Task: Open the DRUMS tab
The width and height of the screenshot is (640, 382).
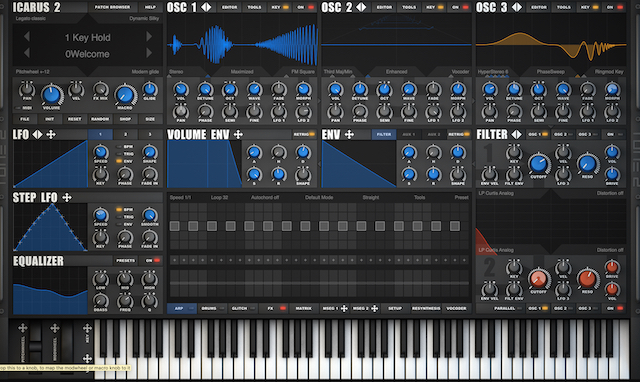Action: pyautogui.click(x=212, y=308)
